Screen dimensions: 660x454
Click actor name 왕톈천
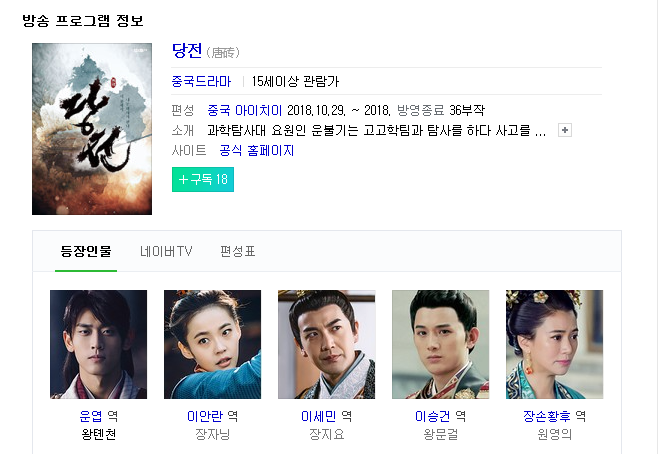[98, 434]
